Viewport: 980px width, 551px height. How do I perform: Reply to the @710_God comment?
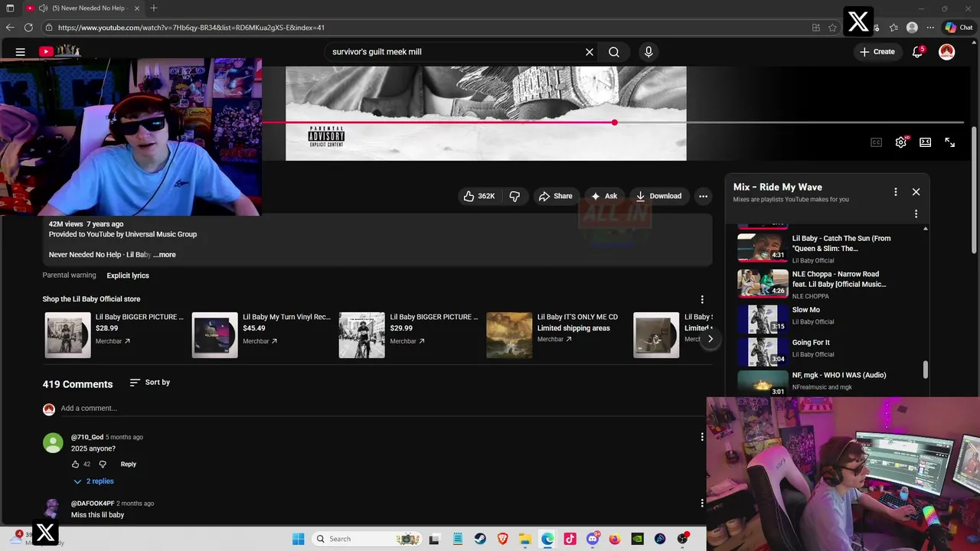128,464
